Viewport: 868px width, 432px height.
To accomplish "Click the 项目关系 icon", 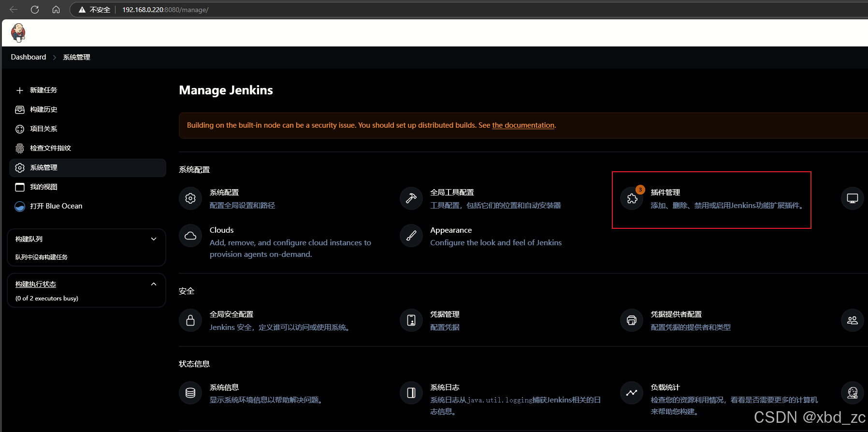I will (x=20, y=129).
